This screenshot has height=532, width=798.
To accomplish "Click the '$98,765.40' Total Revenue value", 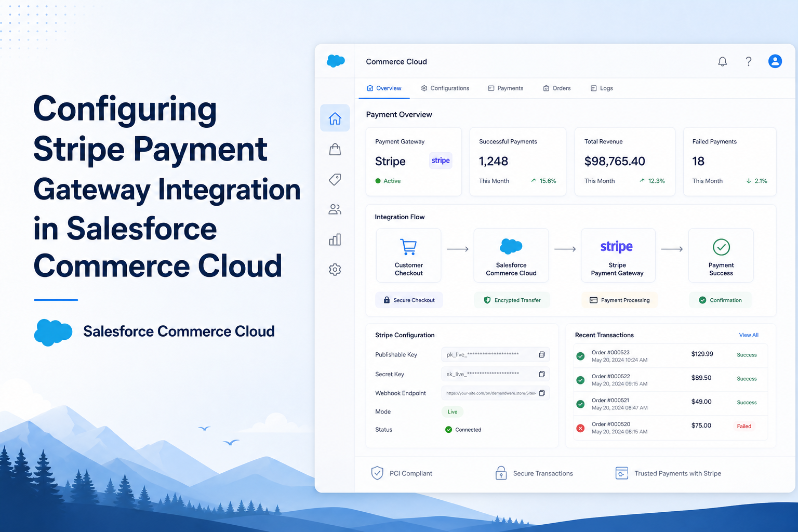I will coord(615,161).
